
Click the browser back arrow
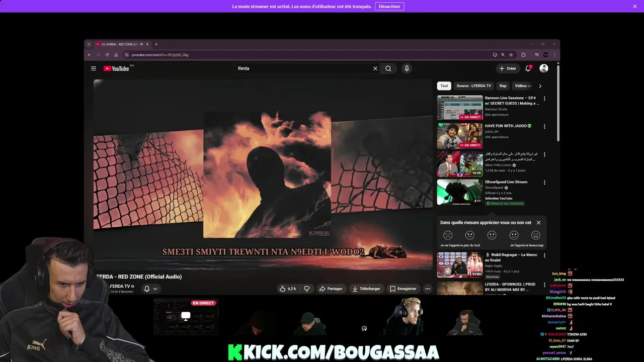click(x=90, y=55)
